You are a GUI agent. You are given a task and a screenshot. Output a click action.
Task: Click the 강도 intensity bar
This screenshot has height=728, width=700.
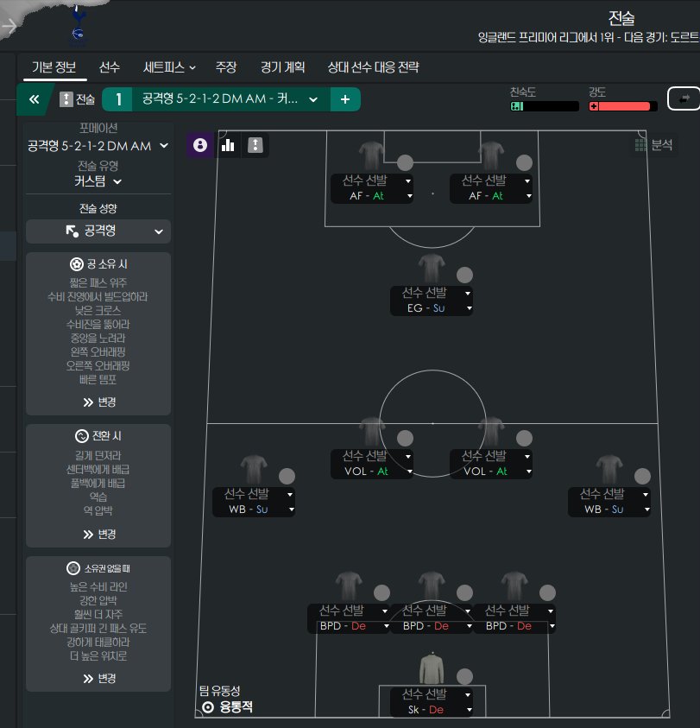click(623, 106)
